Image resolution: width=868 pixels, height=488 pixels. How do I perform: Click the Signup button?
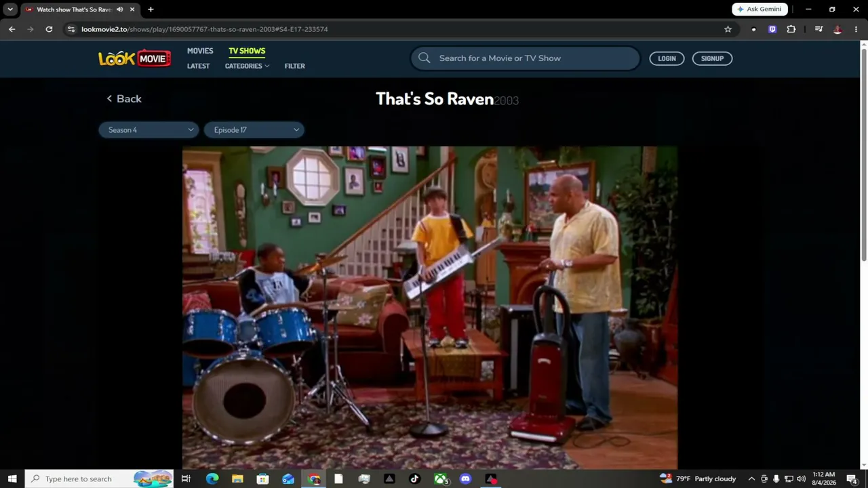(x=712, y=58)
